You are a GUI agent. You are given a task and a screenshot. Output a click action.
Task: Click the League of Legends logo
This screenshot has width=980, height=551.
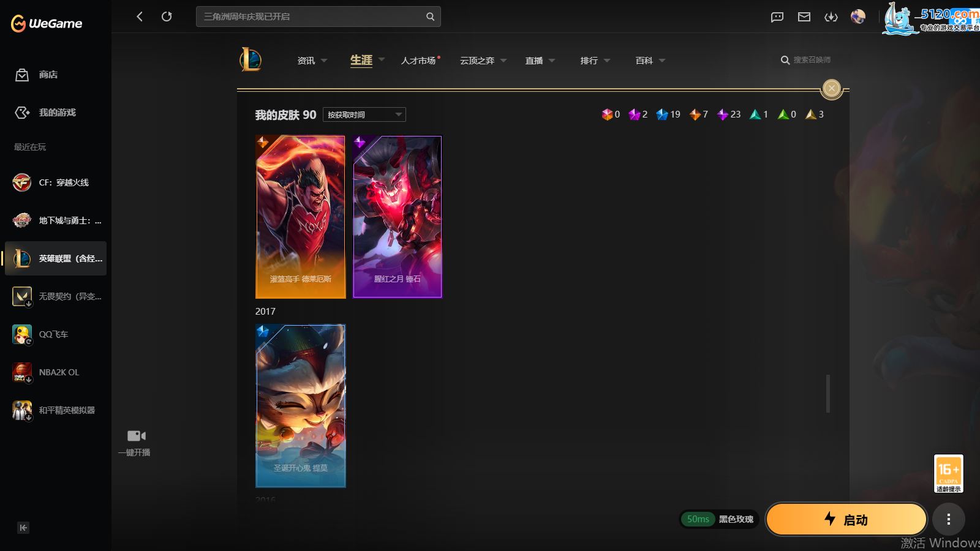[x=251, y=60]
